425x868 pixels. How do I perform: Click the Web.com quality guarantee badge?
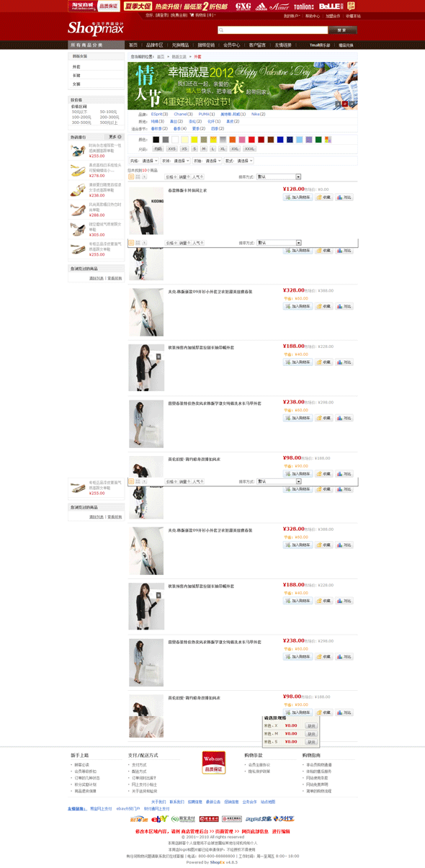pos(214,763)
